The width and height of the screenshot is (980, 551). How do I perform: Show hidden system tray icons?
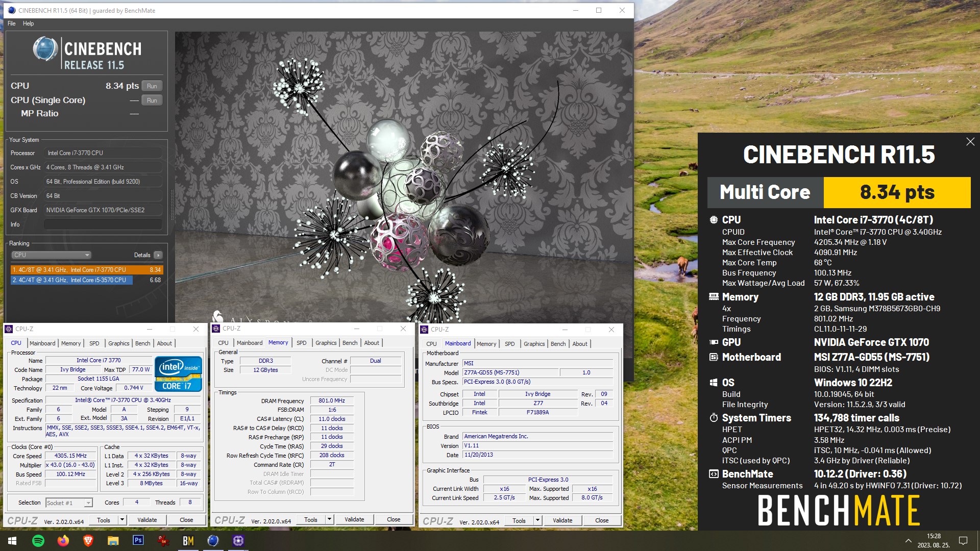[908, 541]
